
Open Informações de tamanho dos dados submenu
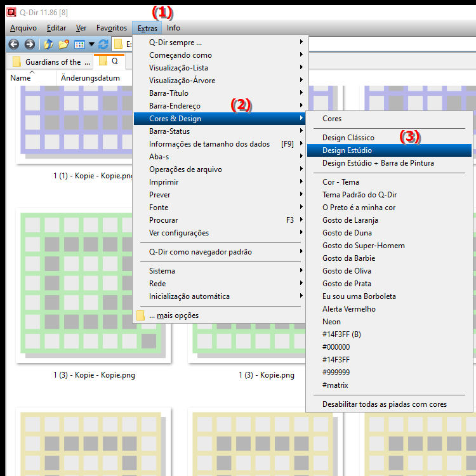[x=219, y=144]
